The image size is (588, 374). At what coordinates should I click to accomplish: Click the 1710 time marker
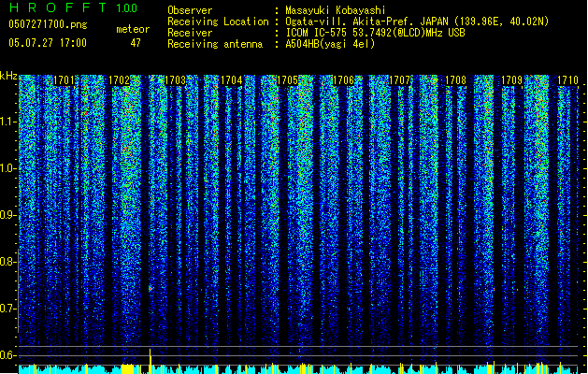point(567,80)
